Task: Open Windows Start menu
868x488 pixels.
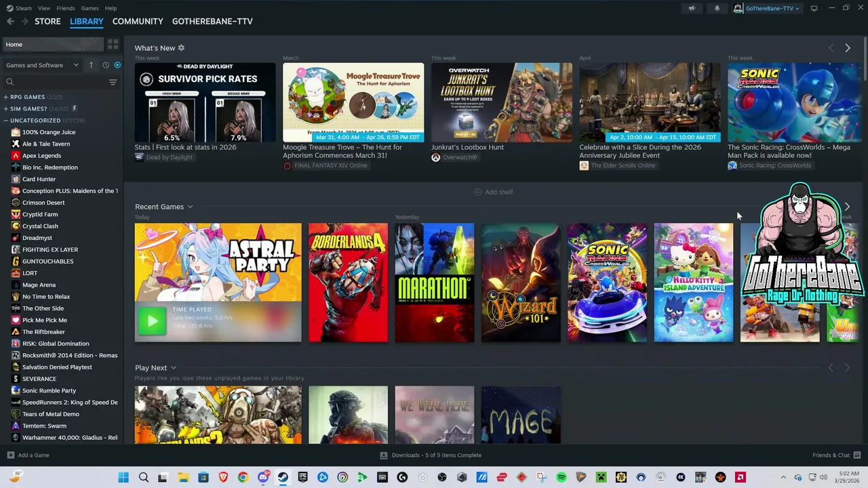Action: click(123, 477)
